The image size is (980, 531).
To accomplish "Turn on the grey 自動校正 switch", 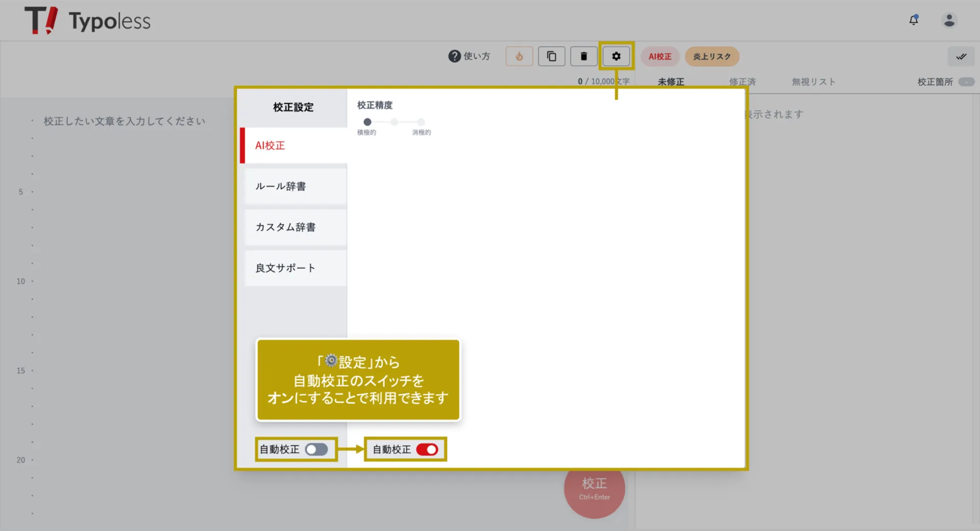I will click(316, 449).
